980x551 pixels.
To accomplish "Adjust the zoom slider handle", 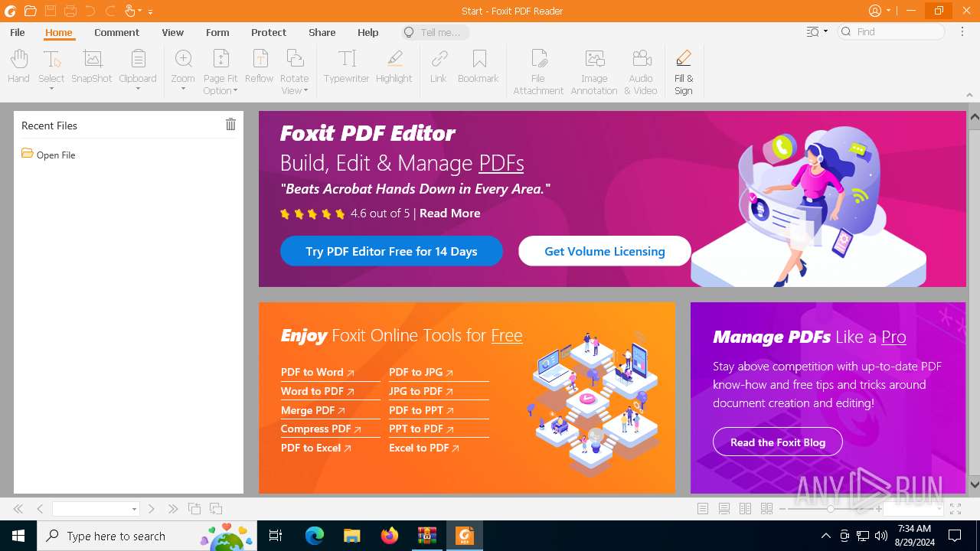I will point(831,509).
